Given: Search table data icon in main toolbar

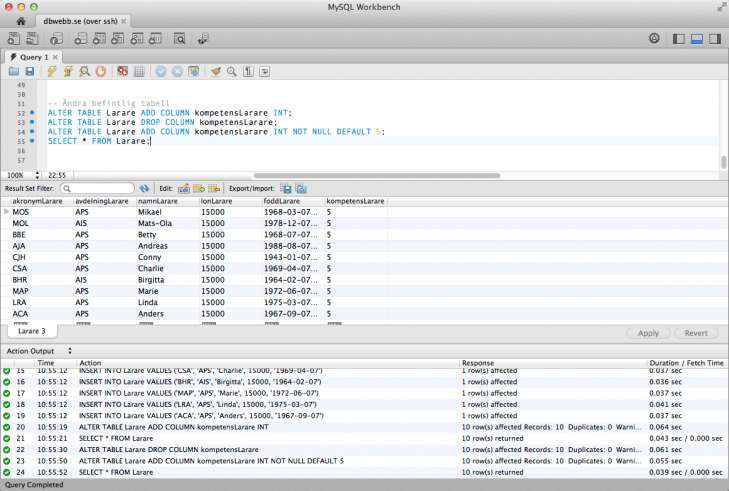Looking at the screenshot, I should point(179,39).
